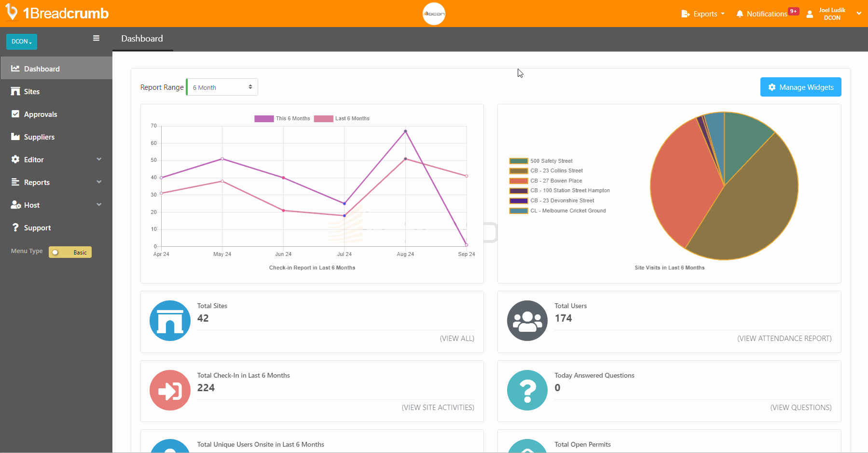Open Suppliers via its sidebar icon
Screen dimensions: 868x453
click(x=15, y=137)
